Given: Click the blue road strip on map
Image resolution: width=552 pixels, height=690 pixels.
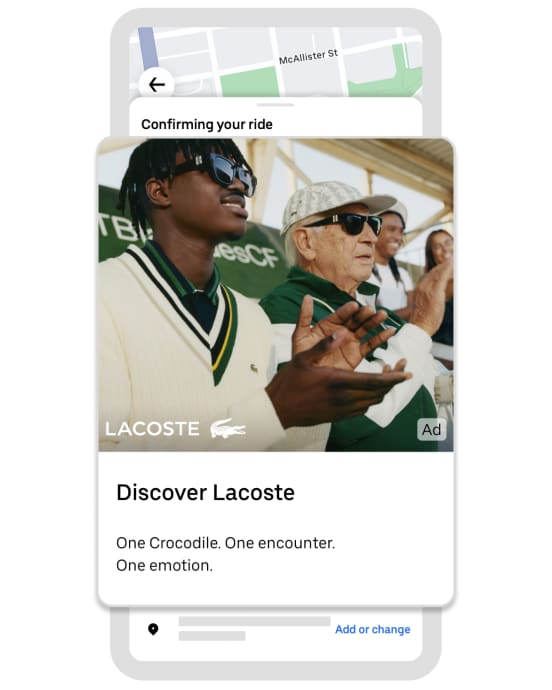Looking at the screenshot, I should click(x=148, y=47).
